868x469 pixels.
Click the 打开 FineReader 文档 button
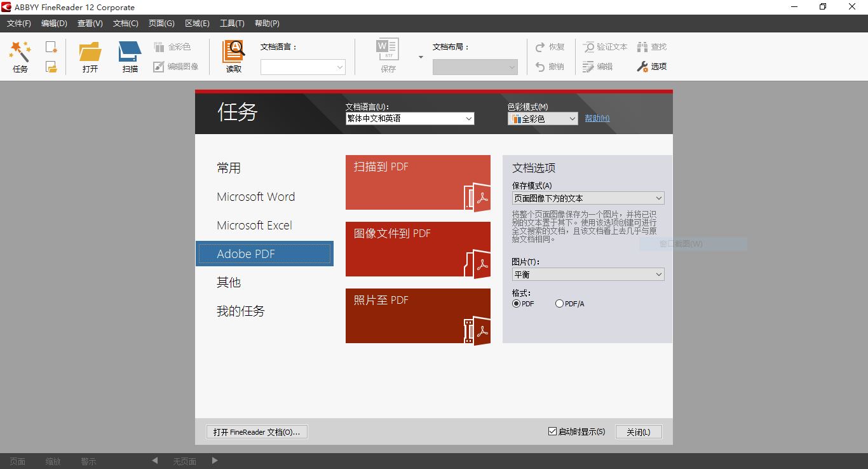pos(257,432)
